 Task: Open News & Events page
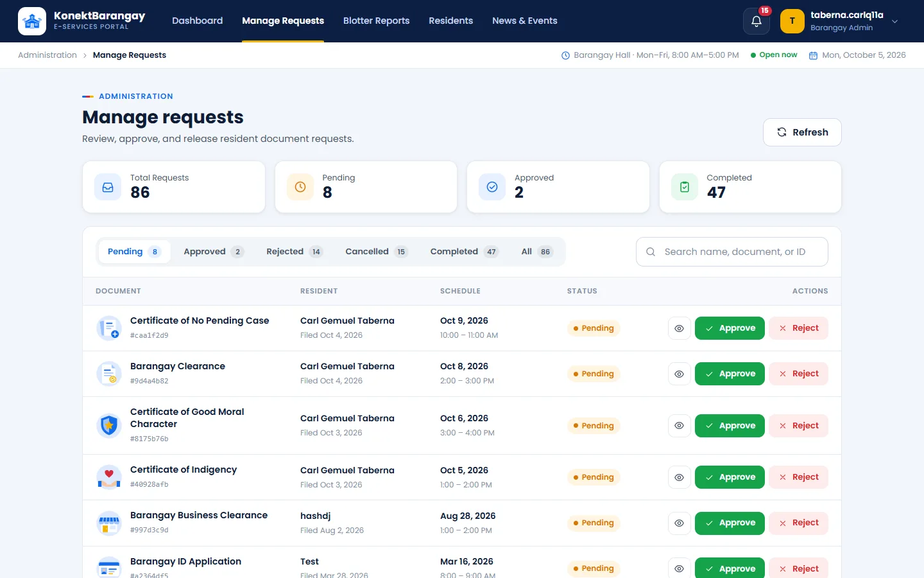(524, 21)
